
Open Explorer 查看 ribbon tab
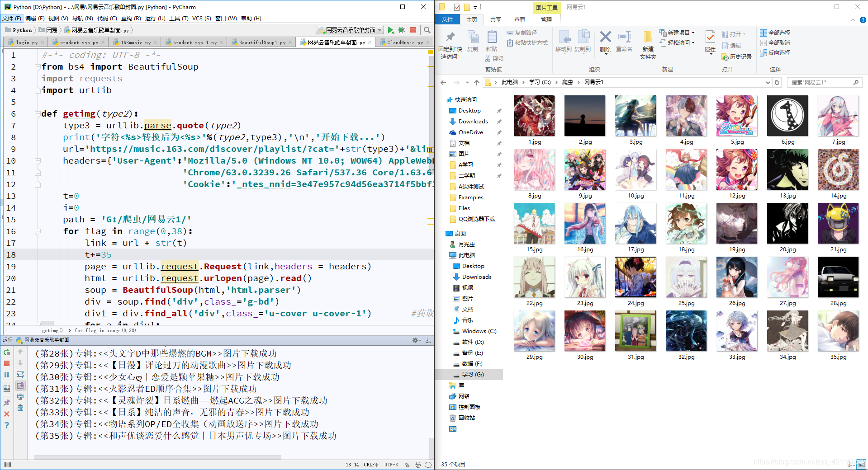[x=520, y=19]
